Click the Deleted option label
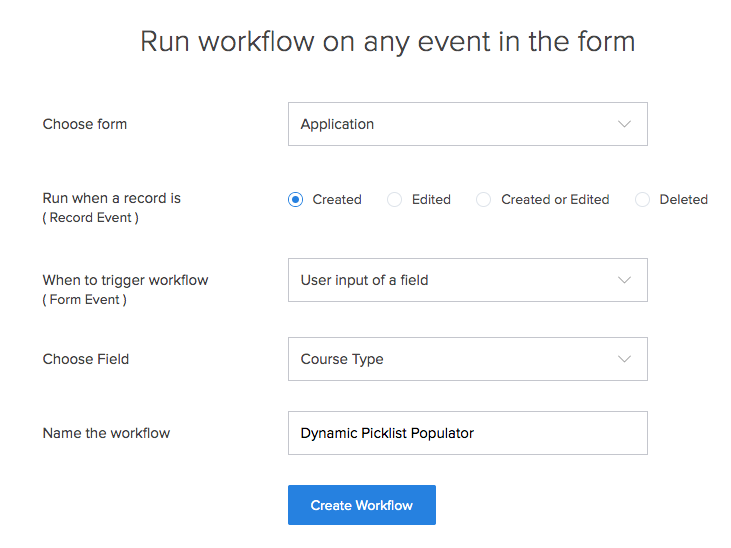 click(683, 200)
